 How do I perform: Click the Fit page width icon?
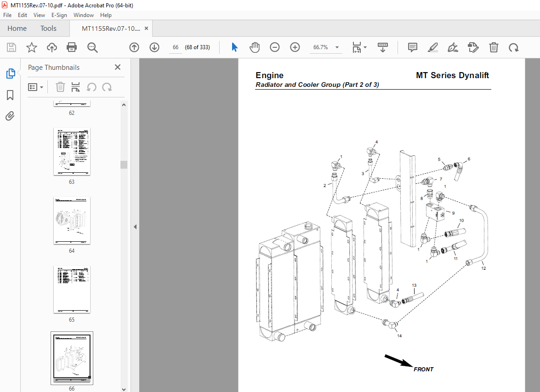point(357,47)
